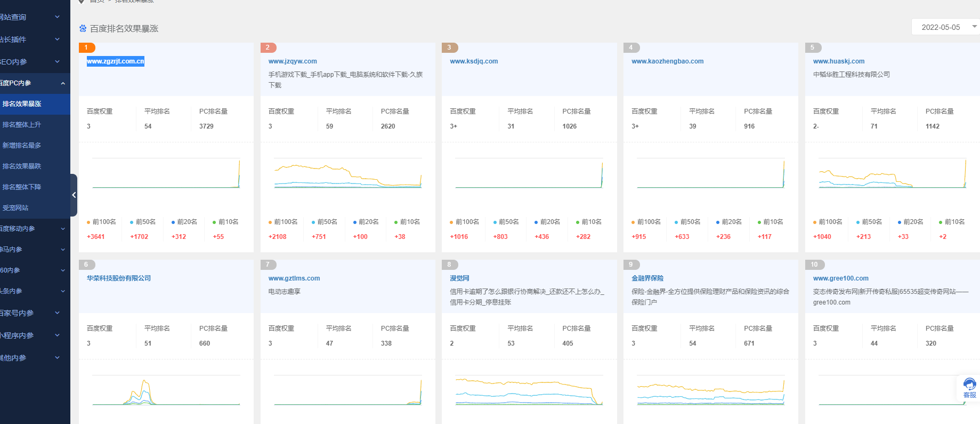
Task: Select 受宠网站 in sidebar
Action: tap(35, 208)
